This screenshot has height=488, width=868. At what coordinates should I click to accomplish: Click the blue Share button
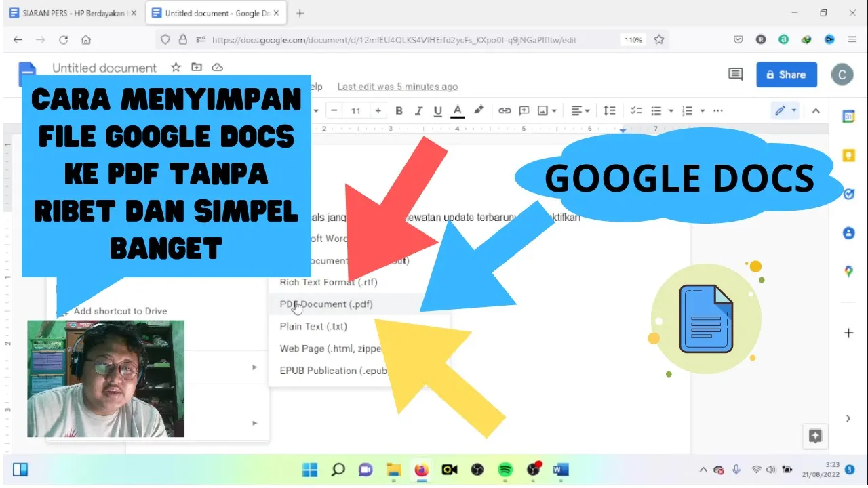[787, 75]
